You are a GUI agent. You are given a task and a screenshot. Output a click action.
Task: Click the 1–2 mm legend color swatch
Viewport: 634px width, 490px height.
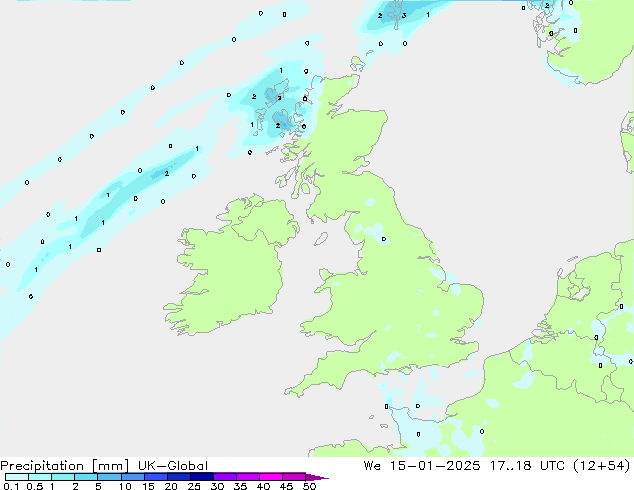[63, 477]
